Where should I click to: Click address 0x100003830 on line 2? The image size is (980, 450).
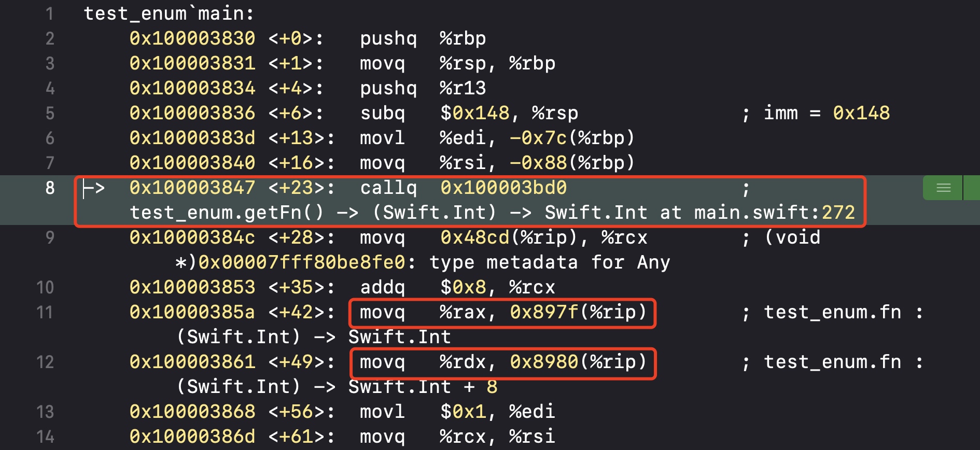pyautogui.click(x=192, y=38)
